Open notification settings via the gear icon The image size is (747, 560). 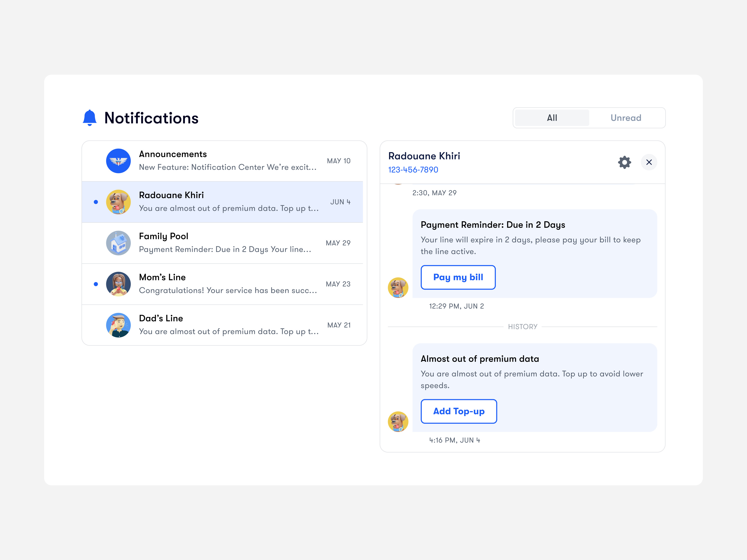tap(624, 162)
